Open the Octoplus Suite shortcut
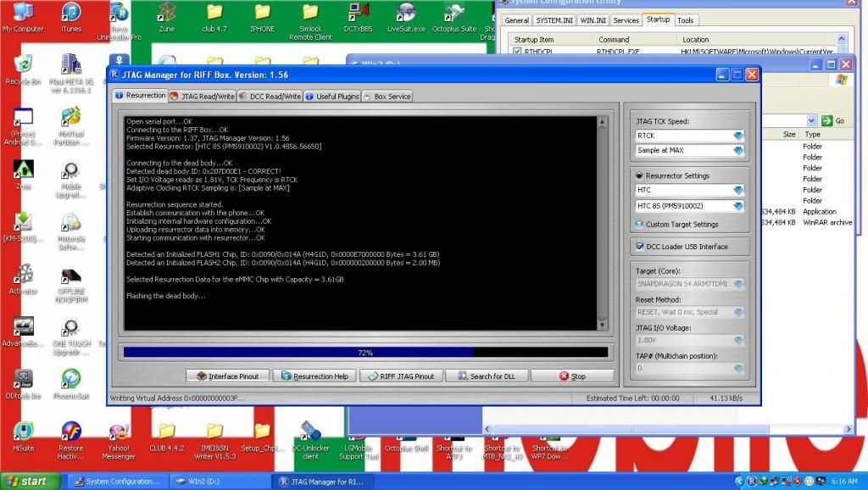Screen dimensions: 868x490 (454, 17)
